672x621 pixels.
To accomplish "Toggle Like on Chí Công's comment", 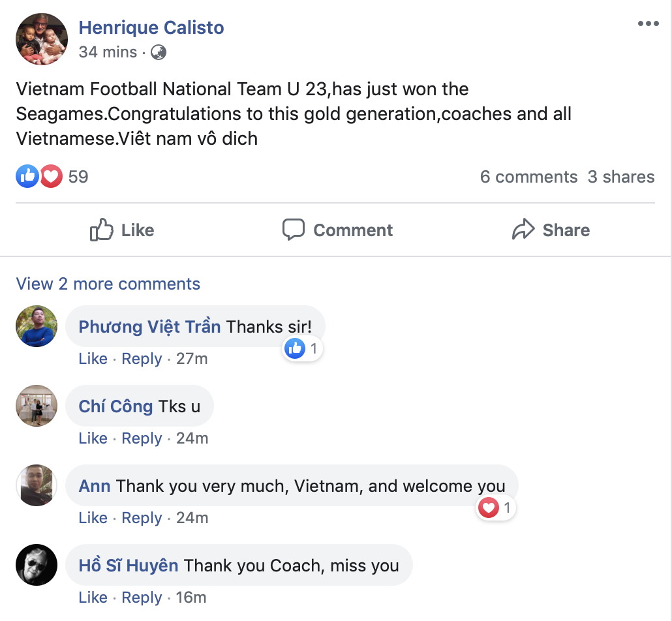I will tap(93, 438).
